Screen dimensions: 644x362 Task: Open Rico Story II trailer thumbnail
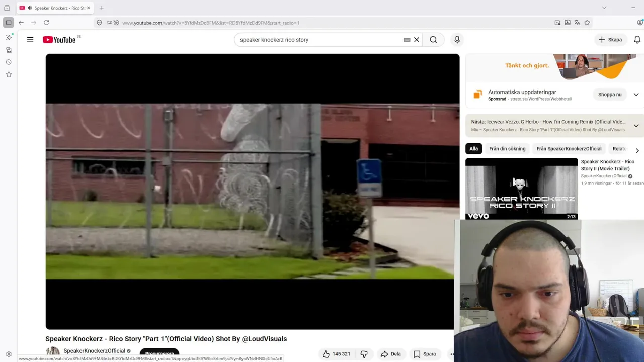pos(522,189)
